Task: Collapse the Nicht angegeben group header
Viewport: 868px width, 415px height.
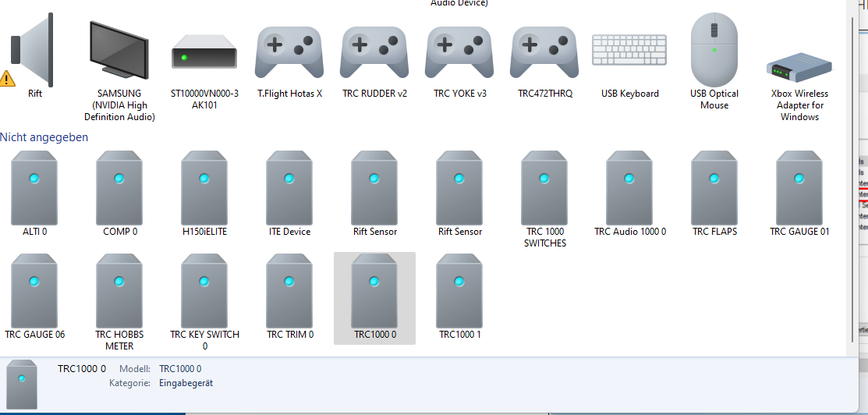Action: point(44,137)
